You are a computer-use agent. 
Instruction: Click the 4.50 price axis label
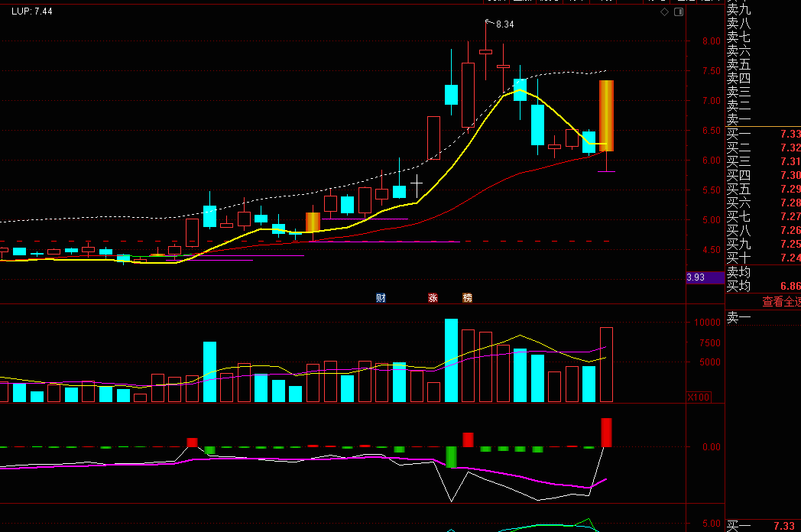711,250
